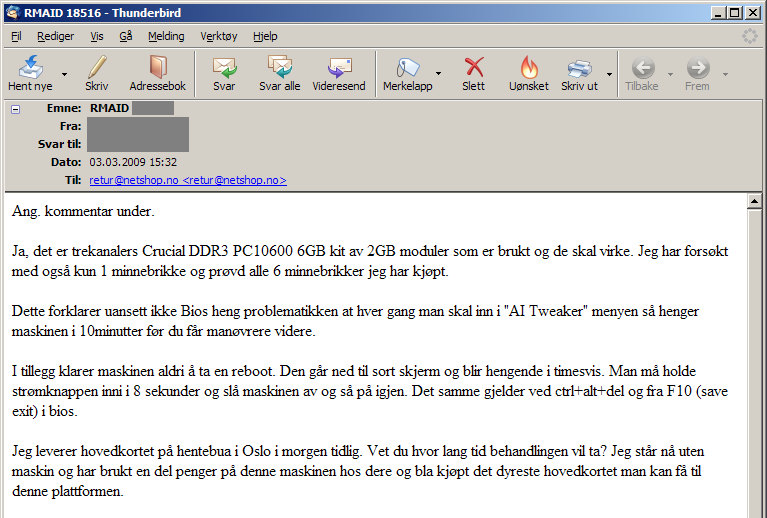Screen dimensions: 767x518
Task: Open the Vis menu
Action: click(x=97, y=36)
